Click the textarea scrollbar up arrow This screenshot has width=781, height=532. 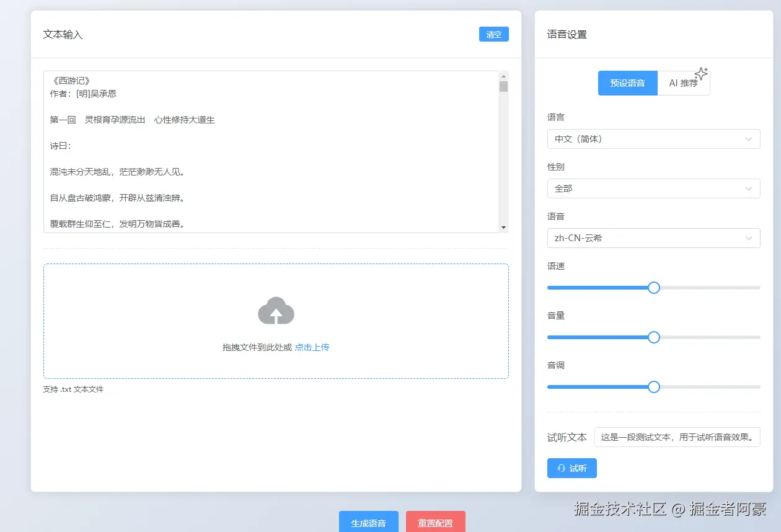point(503,76)
